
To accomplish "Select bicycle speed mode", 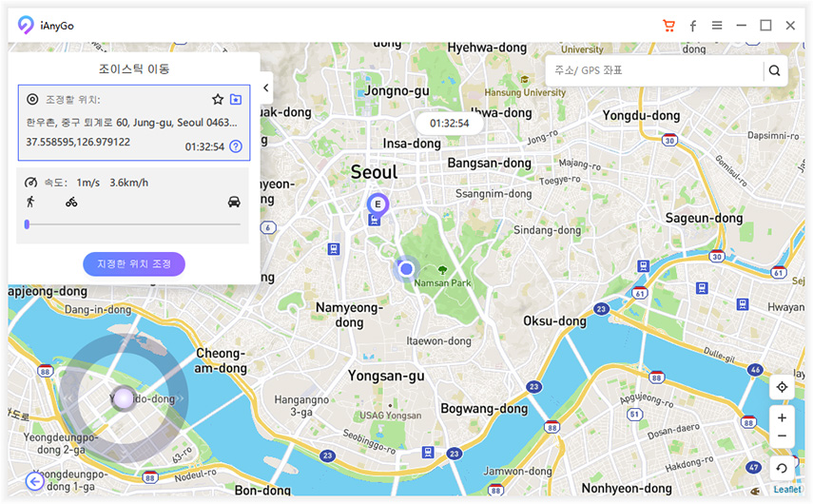I will coord(71,202).
